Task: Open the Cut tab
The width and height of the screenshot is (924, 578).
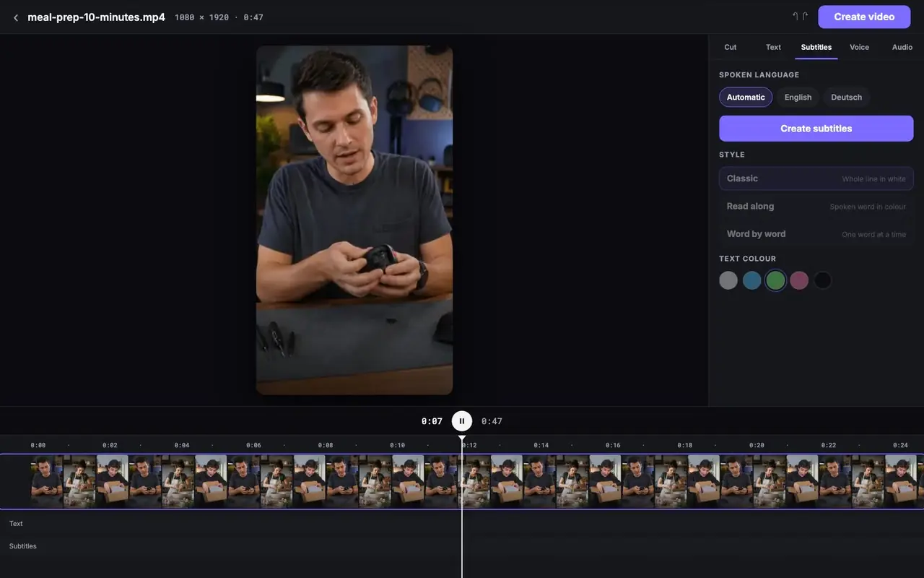Action: 731,47
